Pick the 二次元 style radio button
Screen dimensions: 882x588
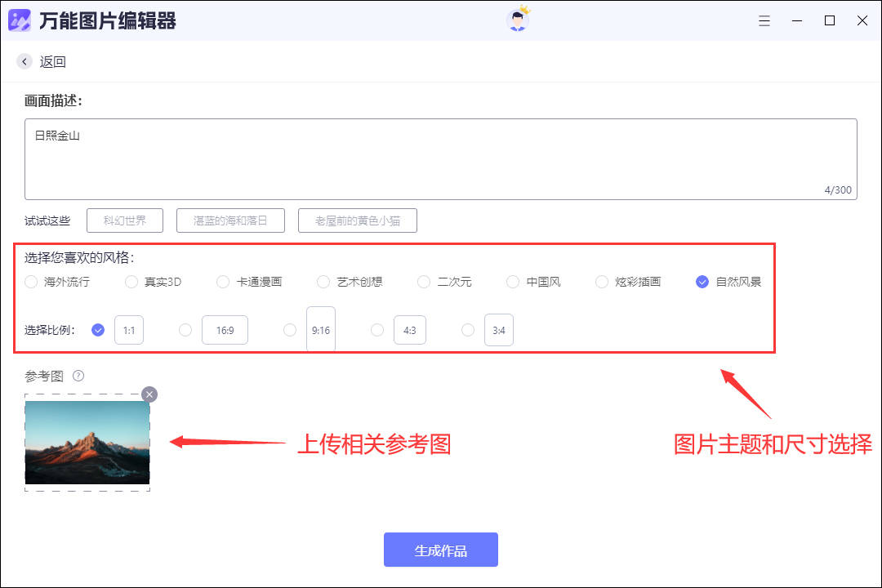(424, 282)
